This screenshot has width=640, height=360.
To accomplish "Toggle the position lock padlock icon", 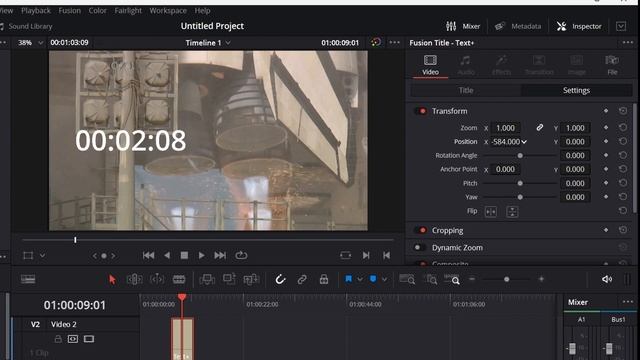I will (x=324, y=280).
